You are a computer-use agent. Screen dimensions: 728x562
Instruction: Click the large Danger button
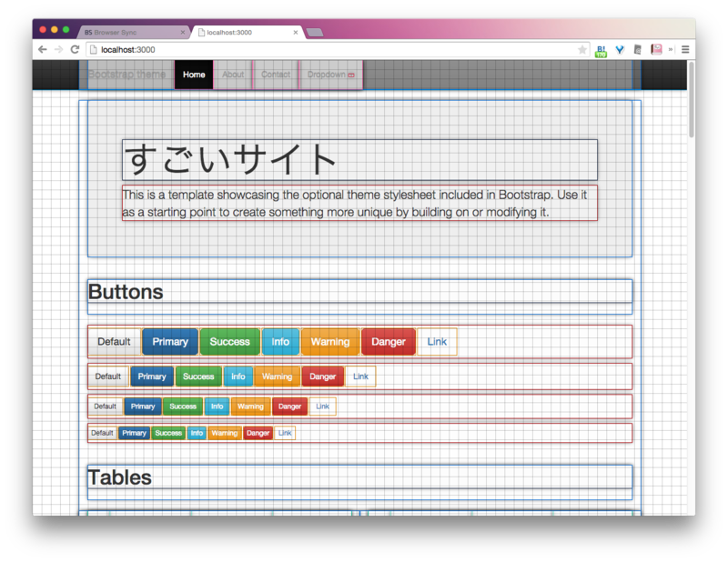click(x=389, y=342)
